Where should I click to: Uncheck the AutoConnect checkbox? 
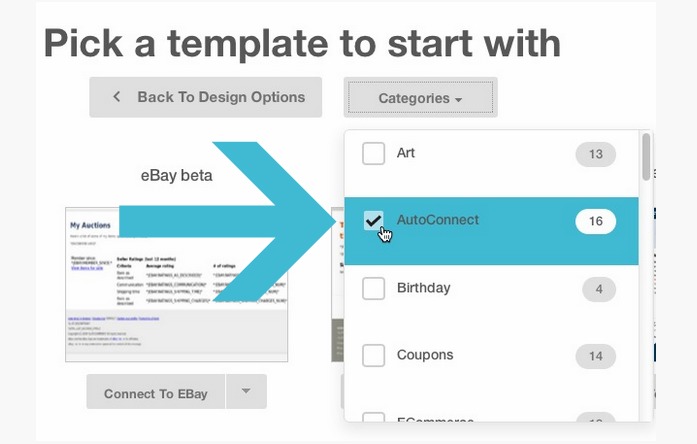coord(373,220)
